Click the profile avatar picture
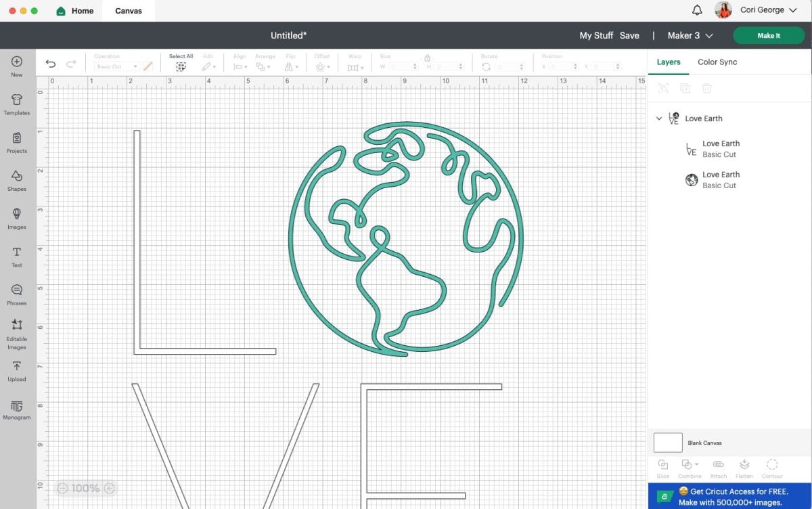812x509 pixels. point(723,10)
